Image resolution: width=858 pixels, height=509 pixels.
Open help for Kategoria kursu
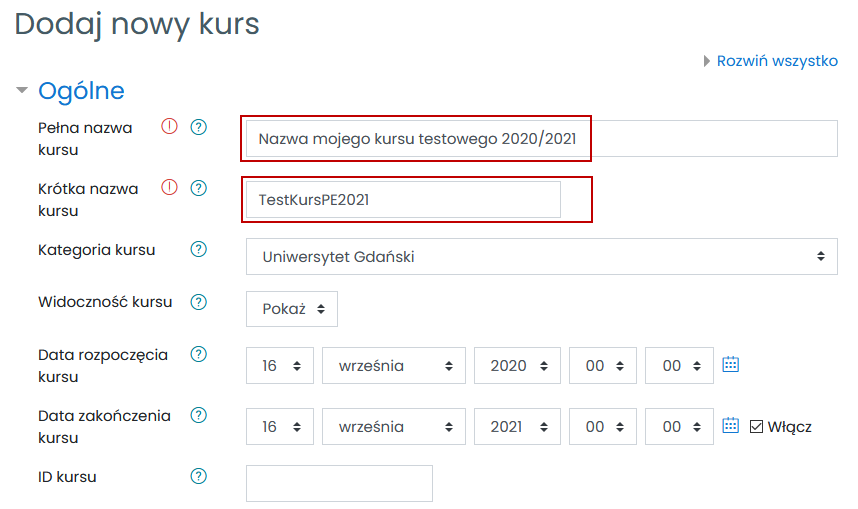click(x=198, y=249)
